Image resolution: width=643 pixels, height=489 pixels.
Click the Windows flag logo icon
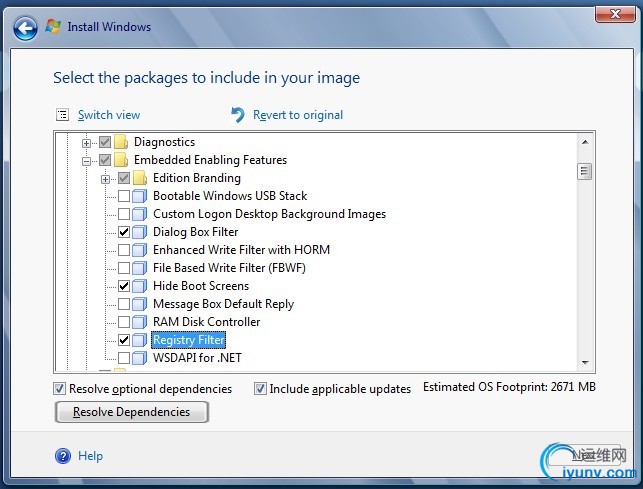[x=53, y=27]
